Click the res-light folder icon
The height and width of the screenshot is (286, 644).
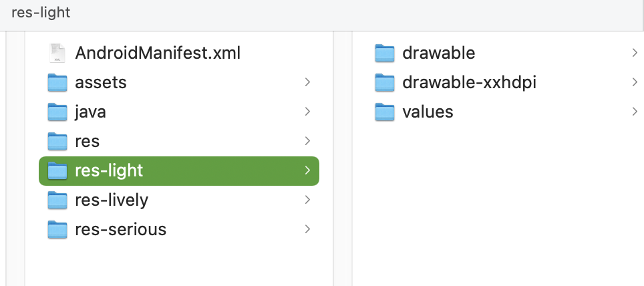click(58, 170)
